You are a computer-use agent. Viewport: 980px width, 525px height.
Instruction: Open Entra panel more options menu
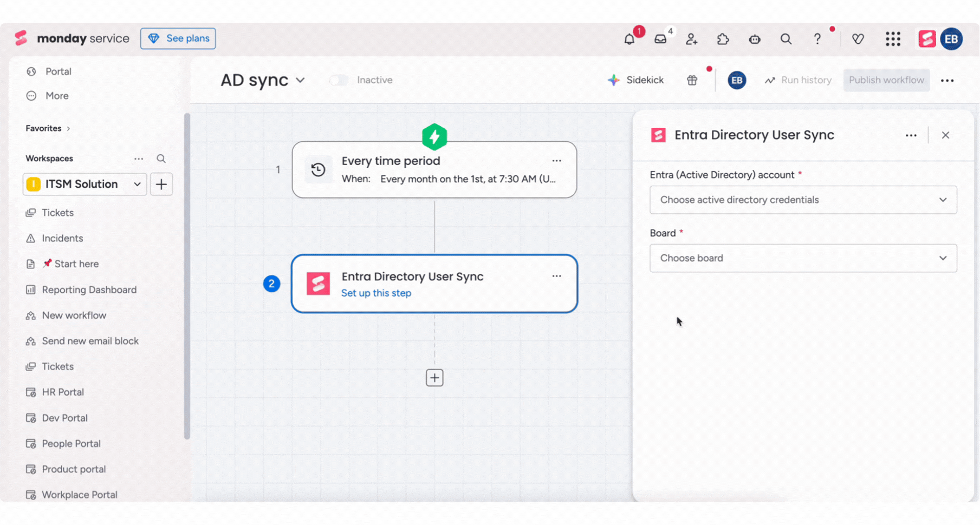point(911,135)
